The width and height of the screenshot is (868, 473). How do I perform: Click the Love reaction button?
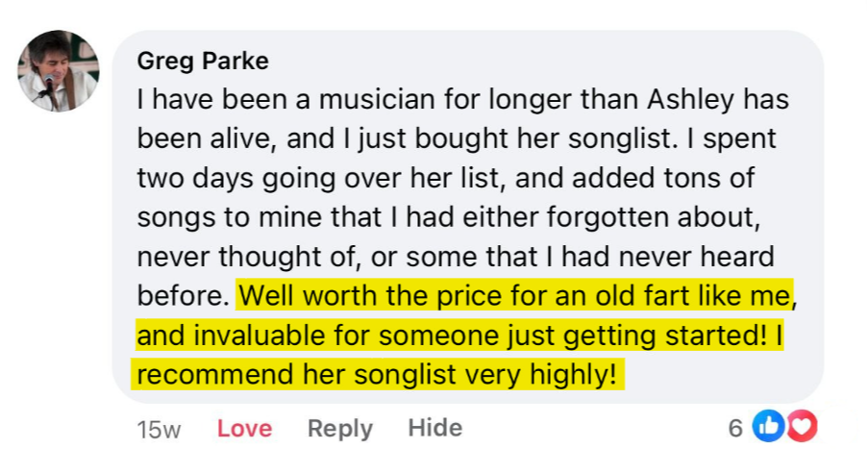[x=244, y=428]
